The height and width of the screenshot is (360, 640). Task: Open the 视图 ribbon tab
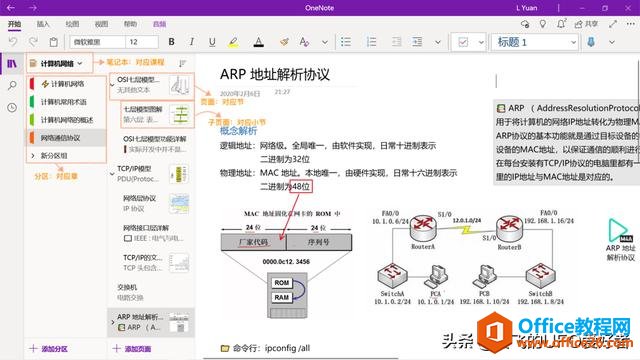click(x=101, y=24)
